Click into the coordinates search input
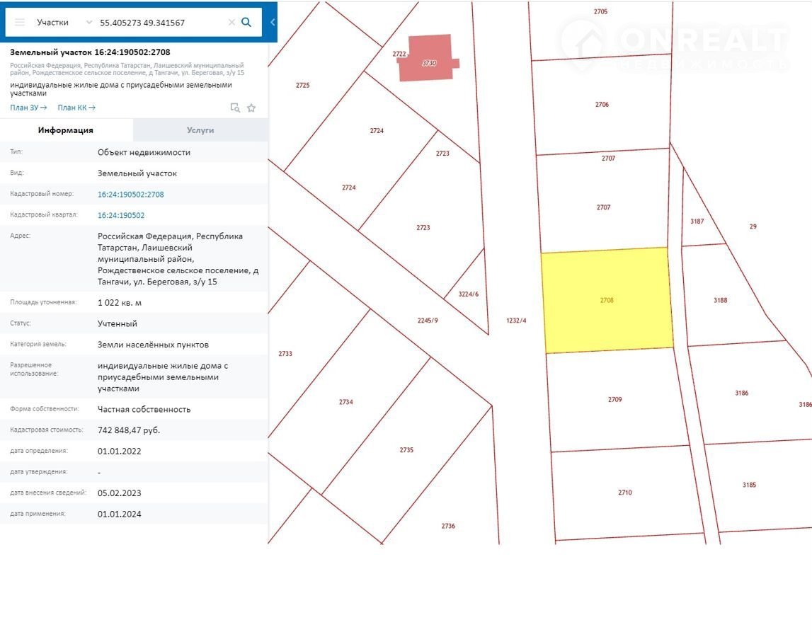The width and height of the screenshot is (812, 644). 159,23
